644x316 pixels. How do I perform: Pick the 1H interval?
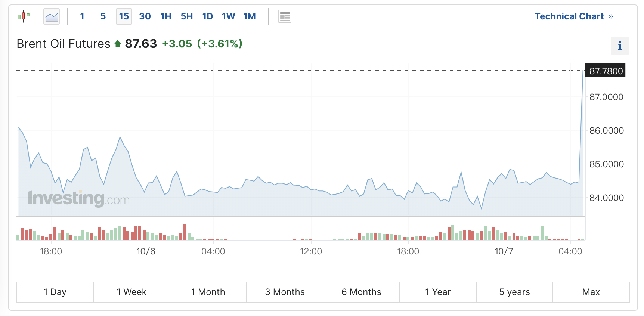coord(166,16)
